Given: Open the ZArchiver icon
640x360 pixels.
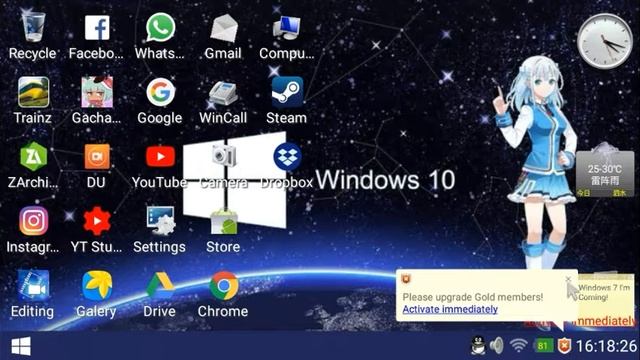Looking at the screenshot, I should (x=33, y=156).
